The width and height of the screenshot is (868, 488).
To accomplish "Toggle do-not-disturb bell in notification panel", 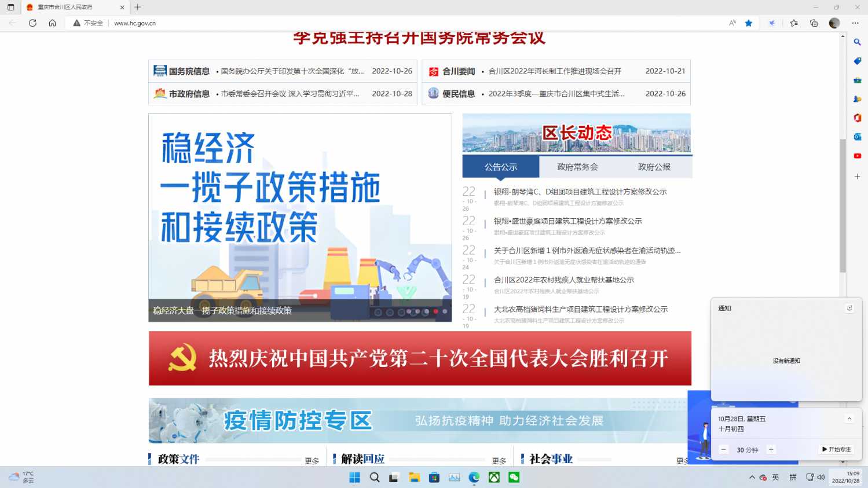I will 849,308.
